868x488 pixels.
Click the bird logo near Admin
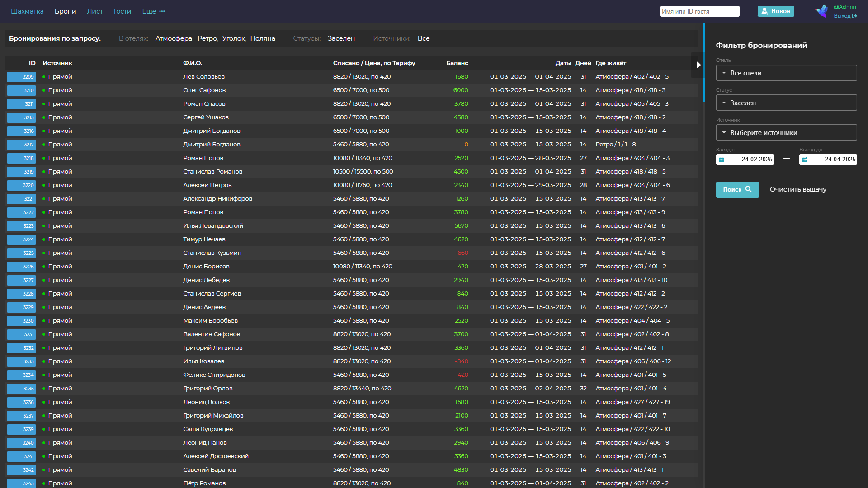(822, 11)
